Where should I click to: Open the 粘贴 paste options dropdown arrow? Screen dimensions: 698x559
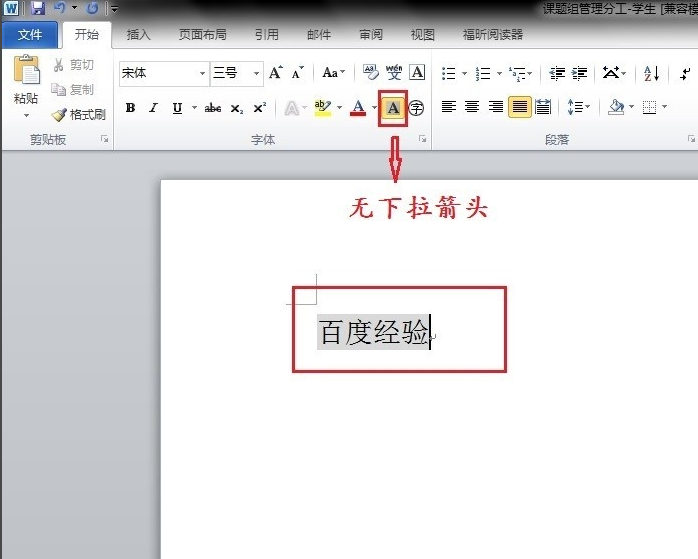pyautogui.click(x=26, y=116)
